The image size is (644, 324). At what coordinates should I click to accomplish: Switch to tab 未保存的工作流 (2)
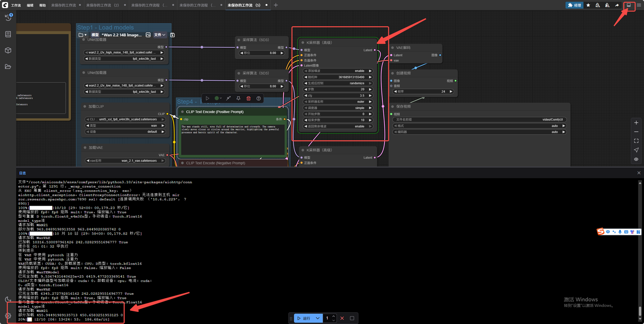(103, 5)
